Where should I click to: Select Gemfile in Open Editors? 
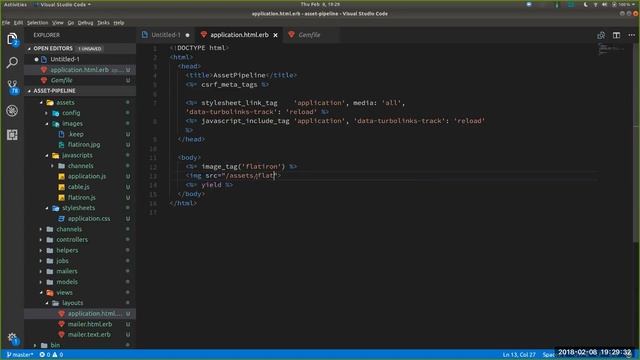pos(61,81)
